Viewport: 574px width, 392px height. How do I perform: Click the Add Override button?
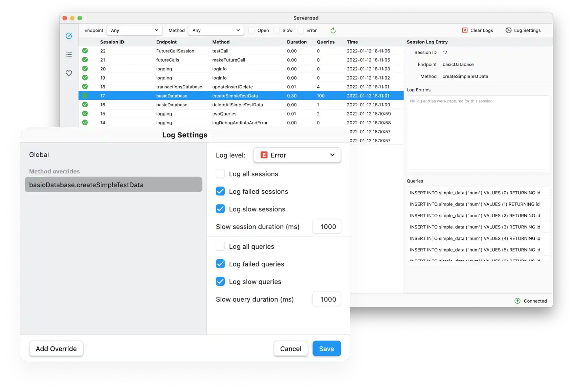point(56,349)
